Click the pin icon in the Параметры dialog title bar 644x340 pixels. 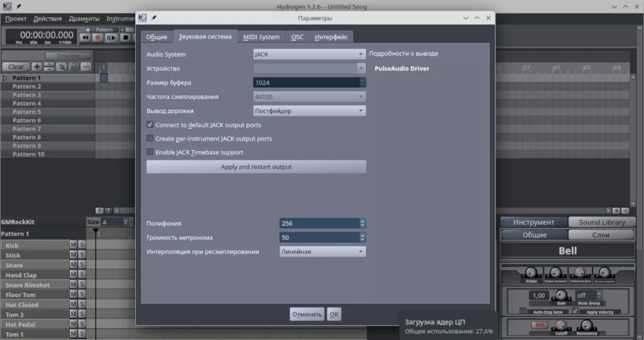pos(153,18)
